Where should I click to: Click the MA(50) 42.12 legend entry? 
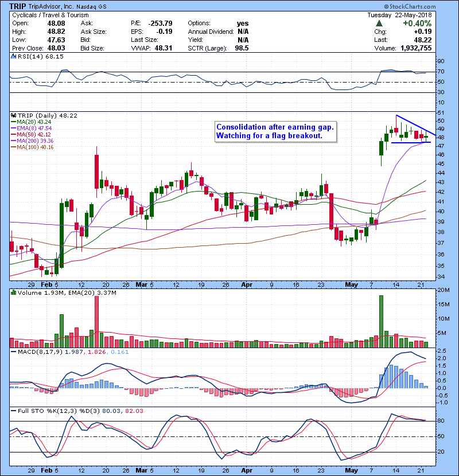pyautogui.click(x=32, y=134)
